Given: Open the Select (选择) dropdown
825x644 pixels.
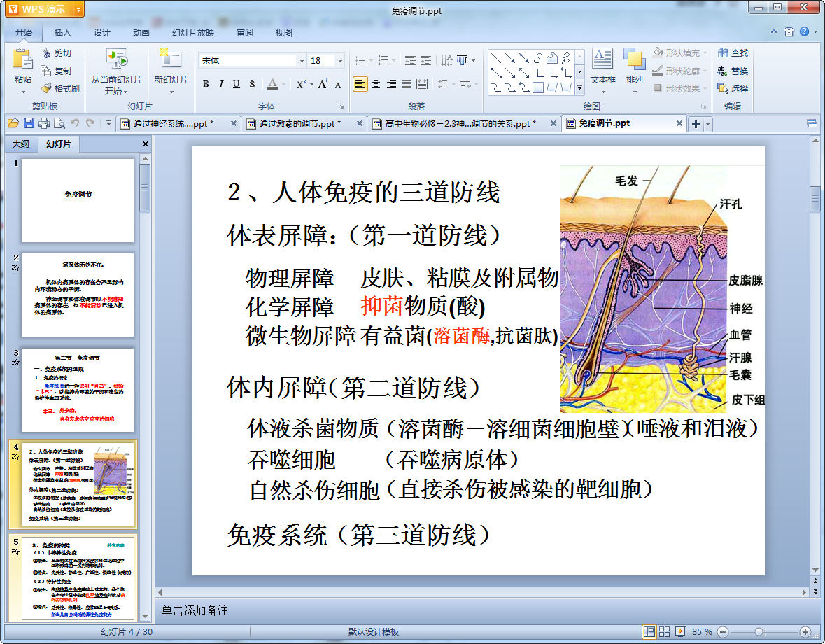Looking at the screenshot, I should pyautogui.click(x=733, y=88).
